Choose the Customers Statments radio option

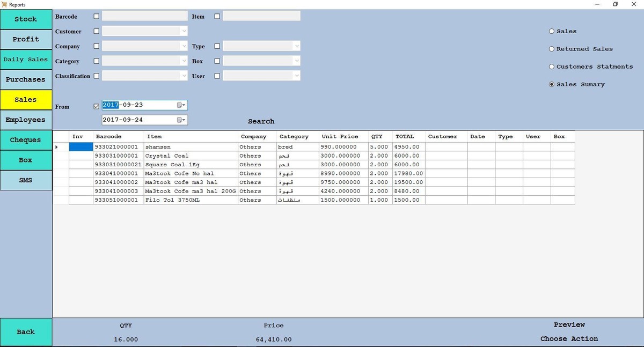(x=552, y=67)
